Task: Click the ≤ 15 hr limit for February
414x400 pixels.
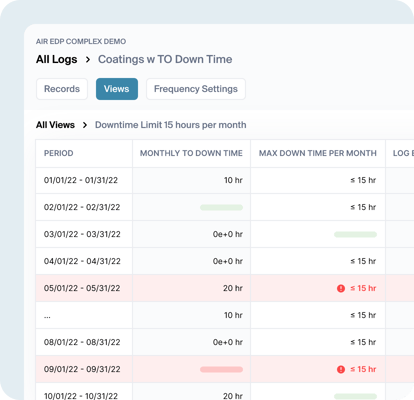Action: [x=363, y=207]
